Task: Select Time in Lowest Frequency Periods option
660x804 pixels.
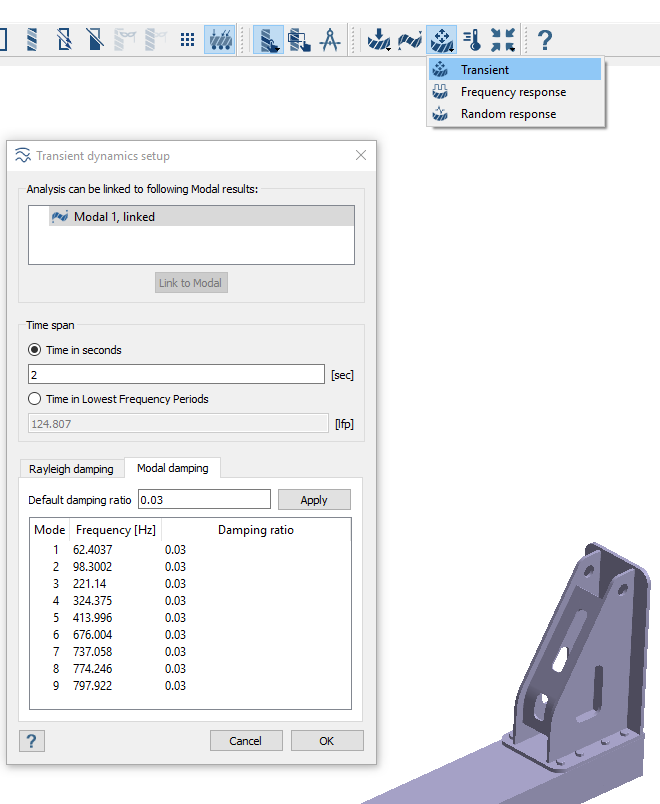Action: pyautogui.click(x=37, y=399)
